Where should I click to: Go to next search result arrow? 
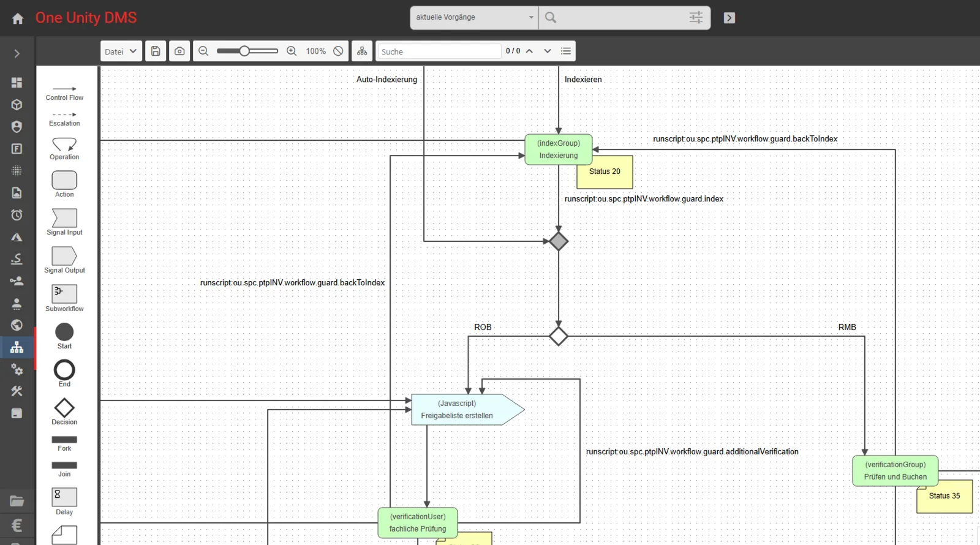[548, 51]
